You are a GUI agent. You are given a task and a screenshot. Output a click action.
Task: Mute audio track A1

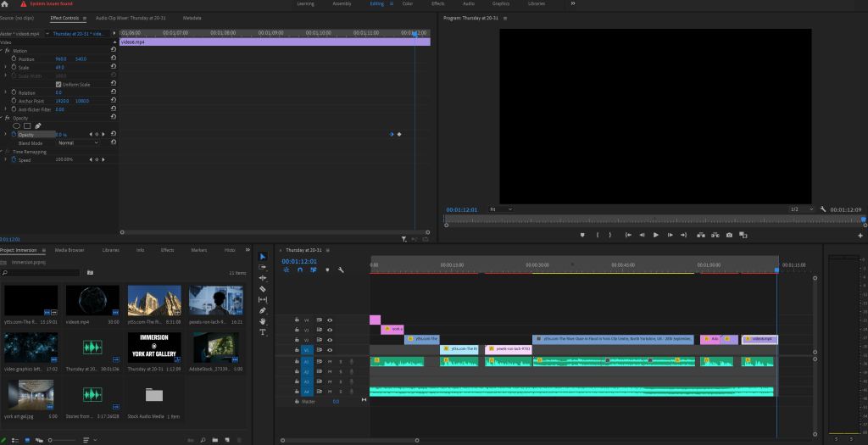tap(330, 361)
